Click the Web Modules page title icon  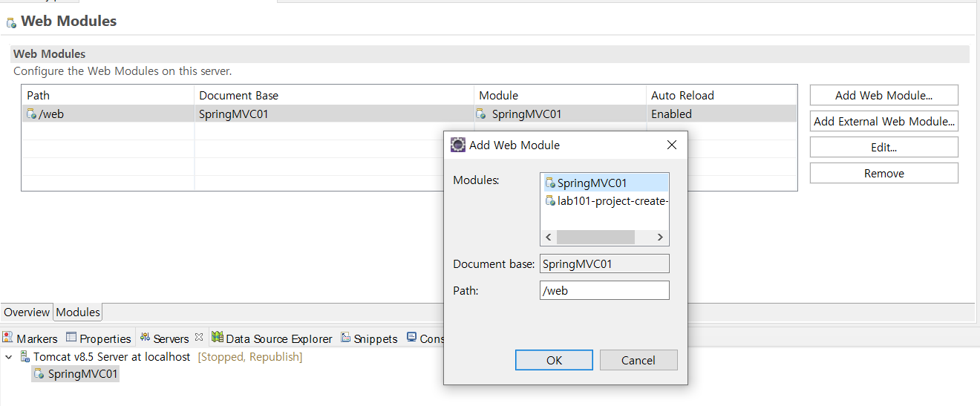11,22
